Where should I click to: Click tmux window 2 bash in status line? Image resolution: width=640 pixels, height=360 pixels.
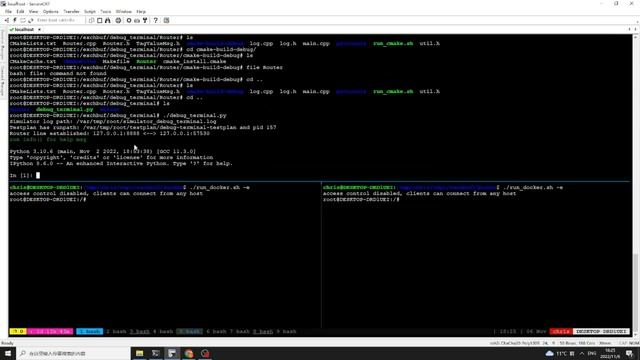pos(116,331)
